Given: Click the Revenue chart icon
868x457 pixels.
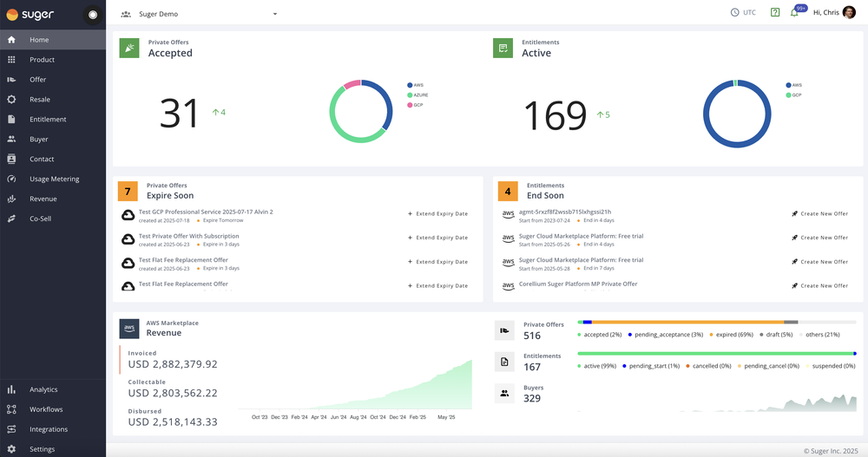Looking at the screenshot, I should pyautogui.click(x=11, y=199).
